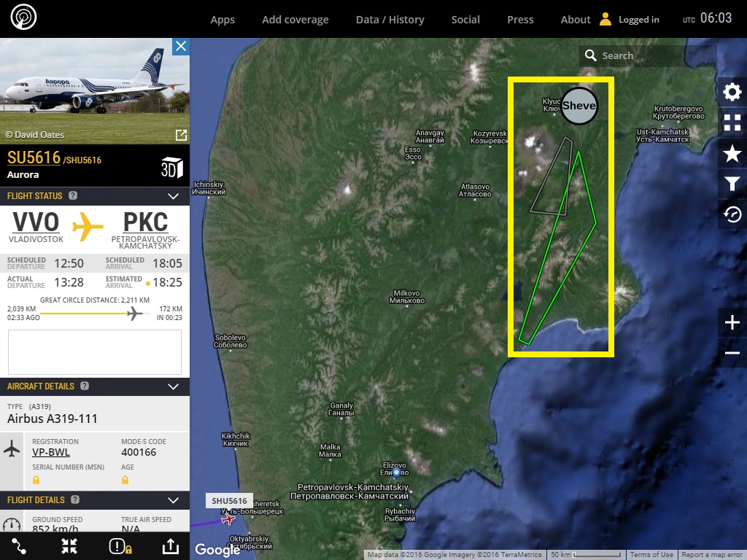Toggle the flight route display icon
Viewport: 747px width, 560px height.
[x=19, y=546]
